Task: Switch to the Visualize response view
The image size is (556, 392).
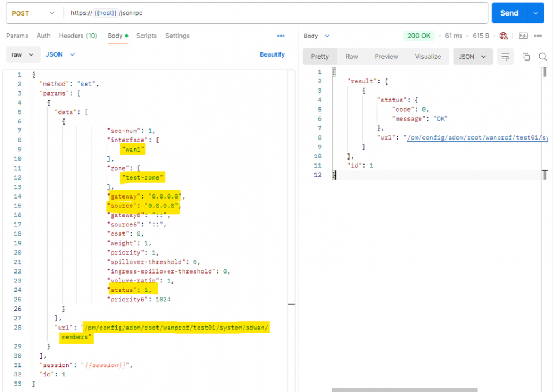Action: (x=427, y=57)
